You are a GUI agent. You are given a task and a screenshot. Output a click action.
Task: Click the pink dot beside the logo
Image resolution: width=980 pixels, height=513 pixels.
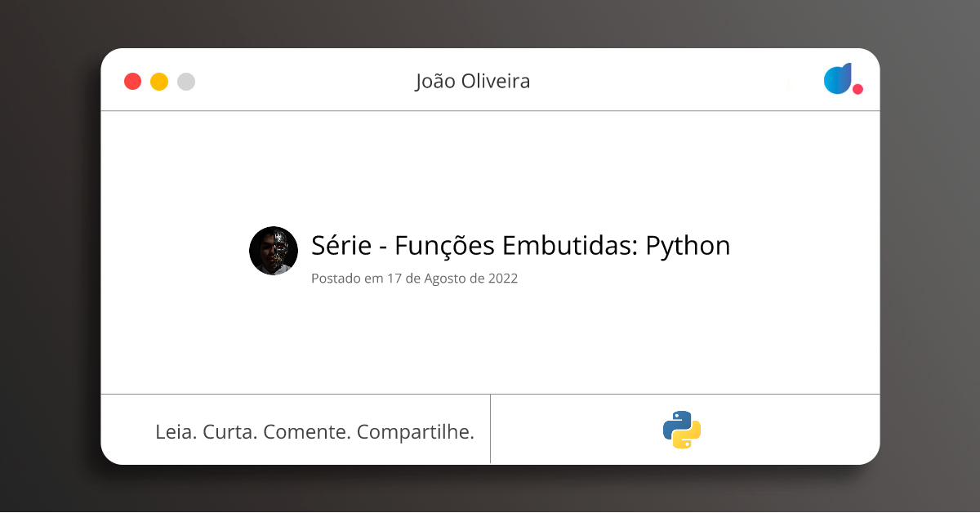coord(857,89)
